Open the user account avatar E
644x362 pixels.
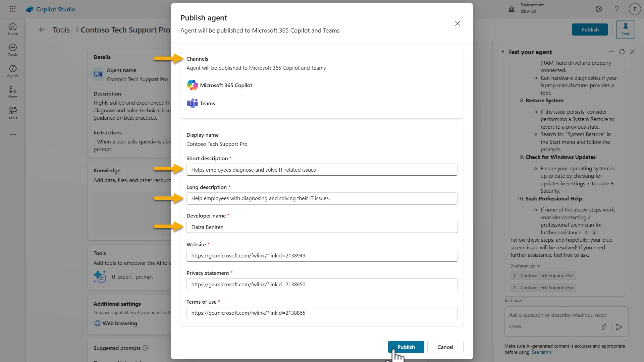[x=635, y=9]
